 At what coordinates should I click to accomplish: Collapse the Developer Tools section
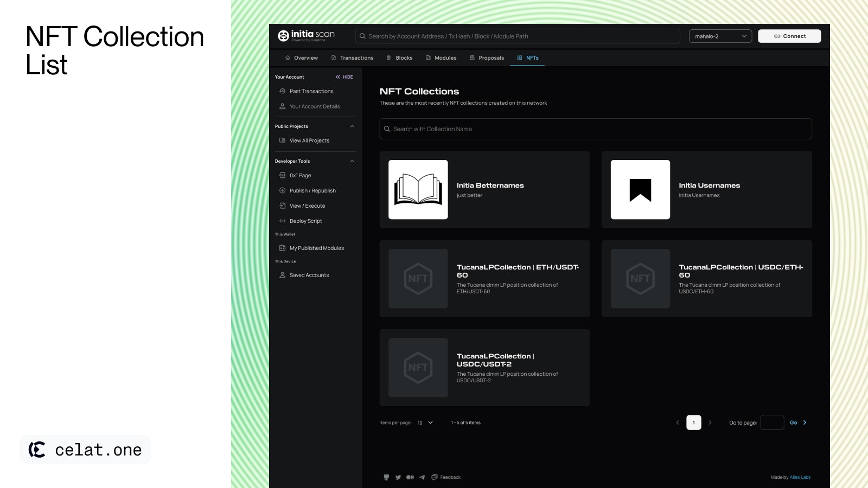click(x=352, y=161)
